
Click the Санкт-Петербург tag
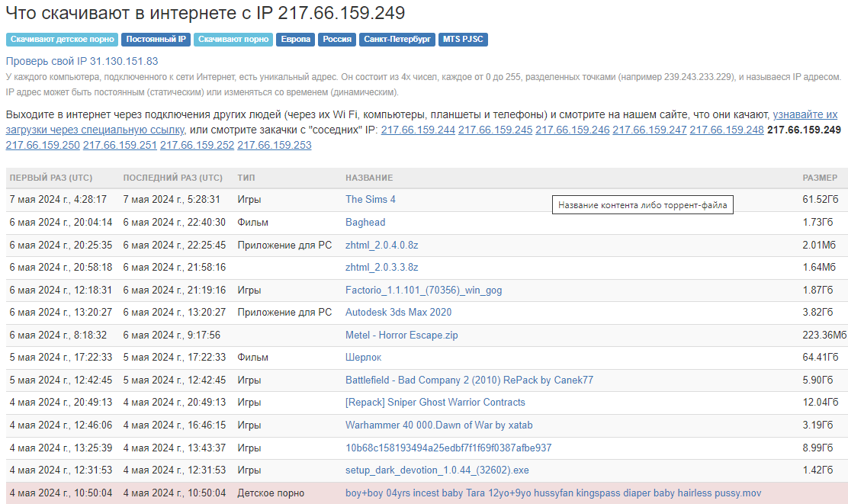tap(397, 40)
